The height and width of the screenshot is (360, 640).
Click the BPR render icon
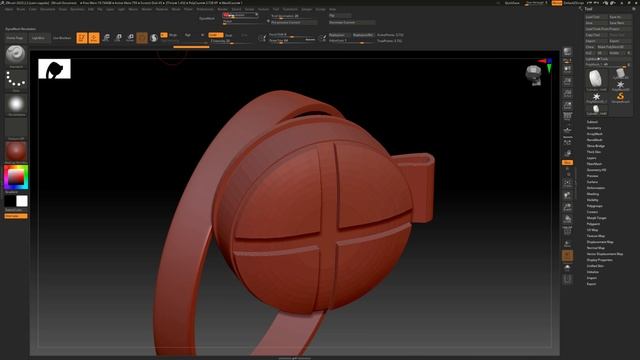click(567, 51)
